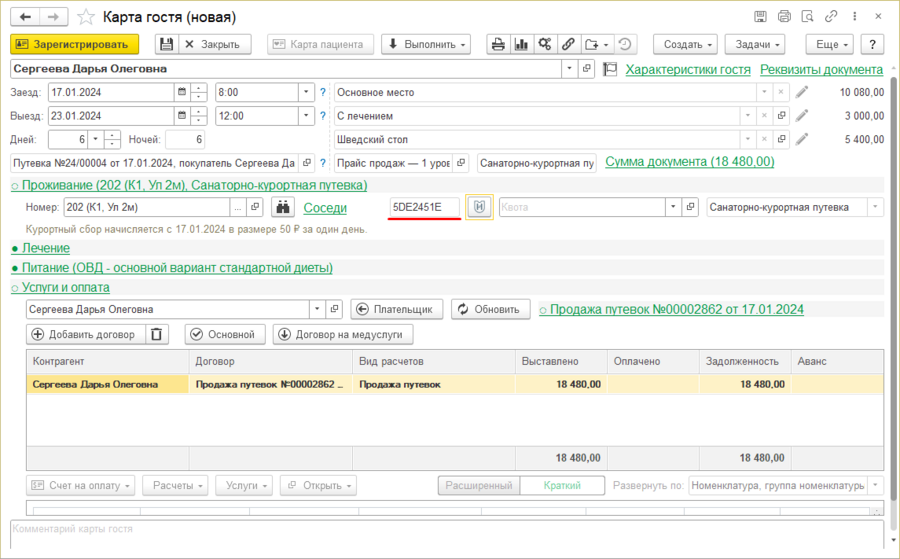The width and height of the screenshot is (900, 559).
Task: Collapse the Проживание section
Action: click(189, 185)
